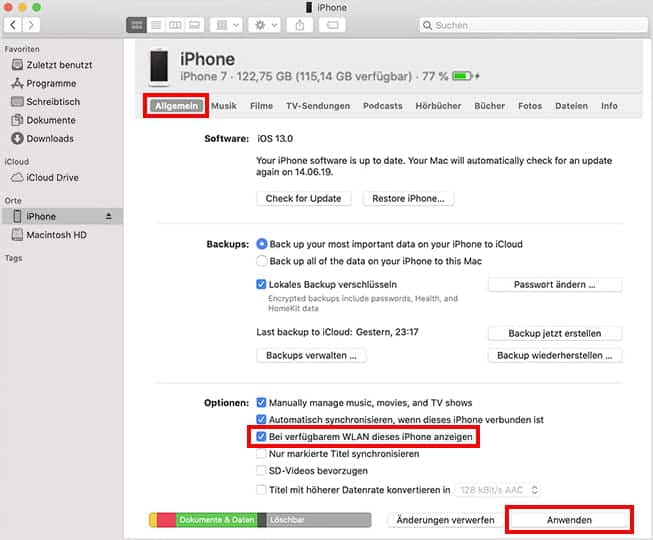Select back up to iCloud radio option
653x540 pixels.
coord(262,244)
